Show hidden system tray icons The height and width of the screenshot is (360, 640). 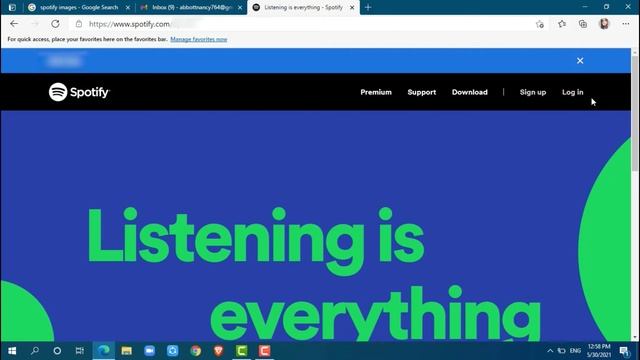pos(550,351)
